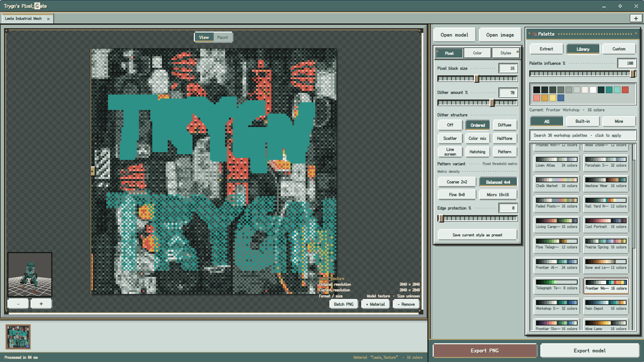
Task: Click Batch PNG button
Action: (344, 304)
